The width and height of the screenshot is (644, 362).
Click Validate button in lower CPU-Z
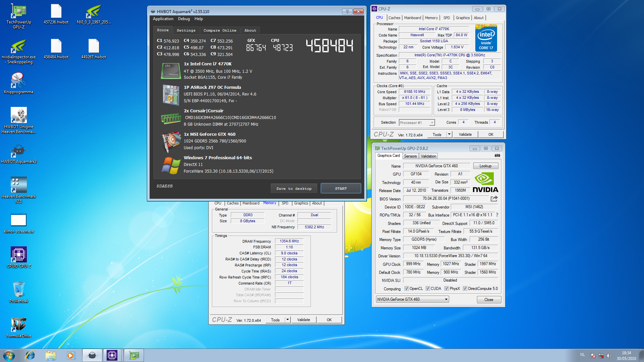[304, 320]
